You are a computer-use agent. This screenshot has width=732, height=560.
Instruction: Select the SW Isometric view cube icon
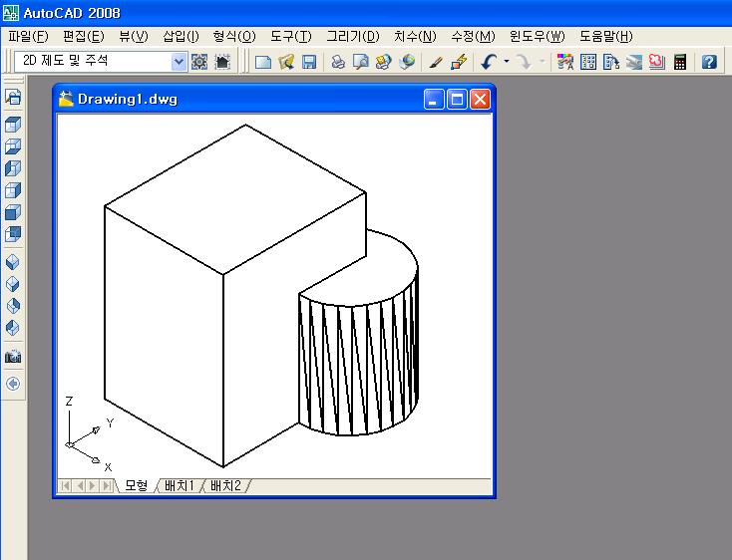(13, 262)
